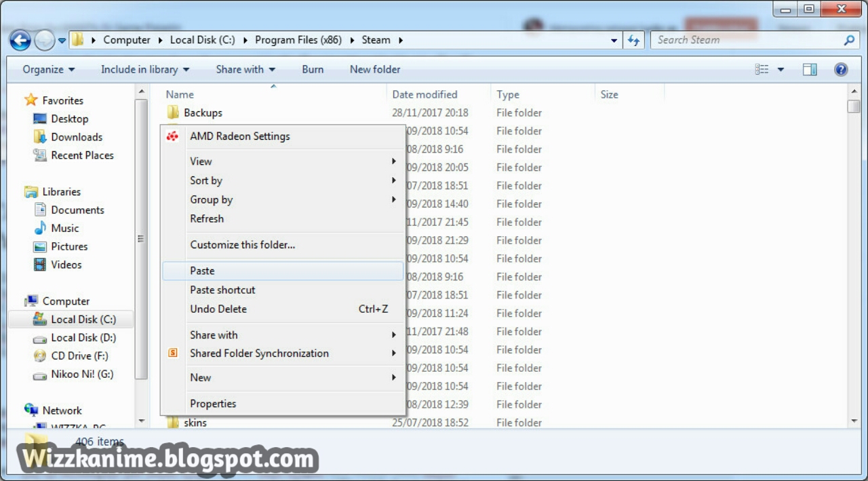Choose AMD Radeon Settings in context menu
Viewport: 868px width, 481px height.
tap(283, 136)
